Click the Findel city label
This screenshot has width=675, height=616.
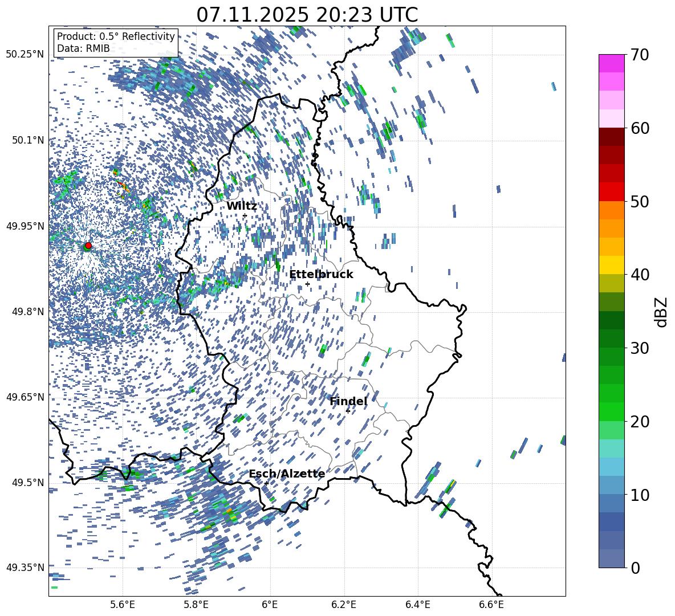pos(348,402)
